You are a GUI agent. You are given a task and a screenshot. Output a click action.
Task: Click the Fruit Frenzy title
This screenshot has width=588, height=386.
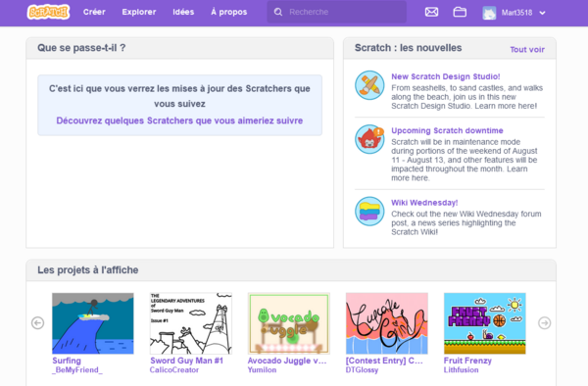click(467, 361)
